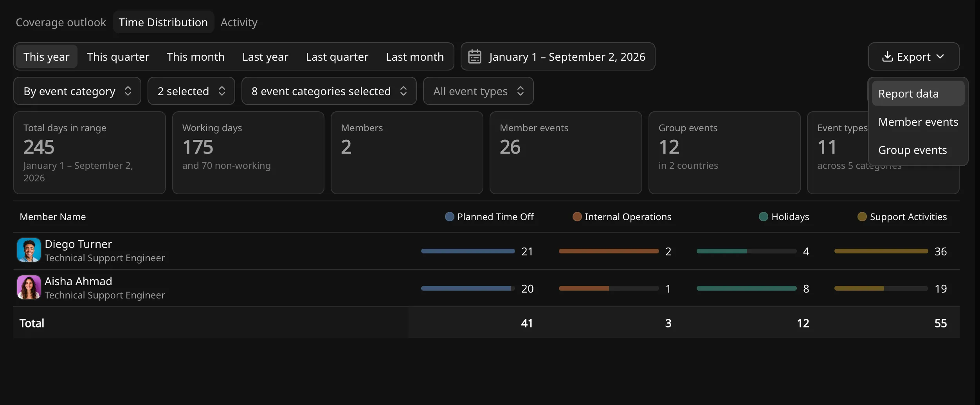
Task: Click the Working days 175 card
Action: (x=248, y=153)
